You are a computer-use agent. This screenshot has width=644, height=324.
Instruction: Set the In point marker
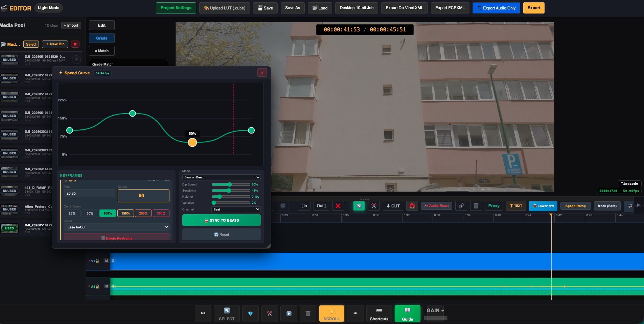click(304, 206)
